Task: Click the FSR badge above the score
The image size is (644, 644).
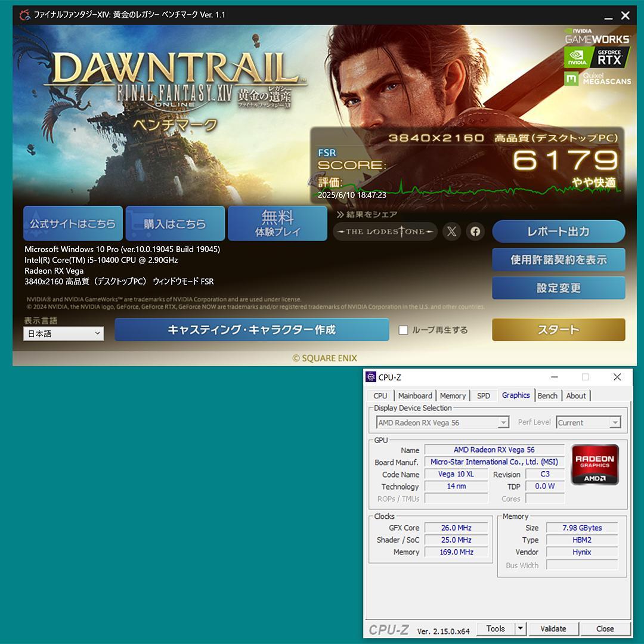Action: tap(327, 153)
